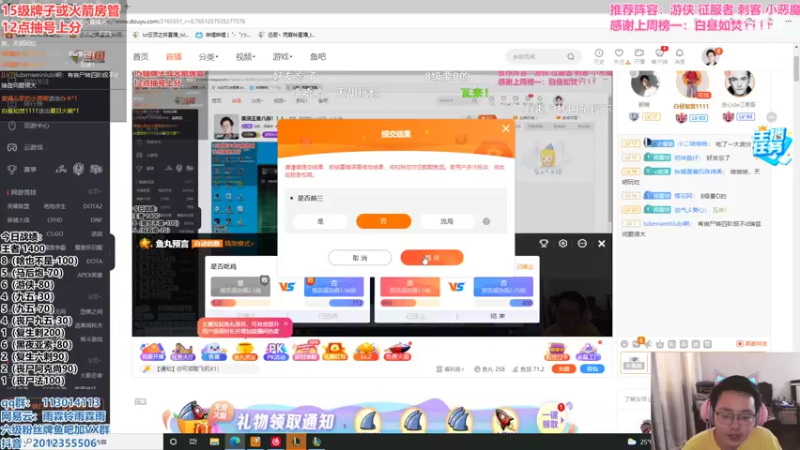800x450 pixels.
Task: Open the 消息 bell icon
Action: point(680,56)
